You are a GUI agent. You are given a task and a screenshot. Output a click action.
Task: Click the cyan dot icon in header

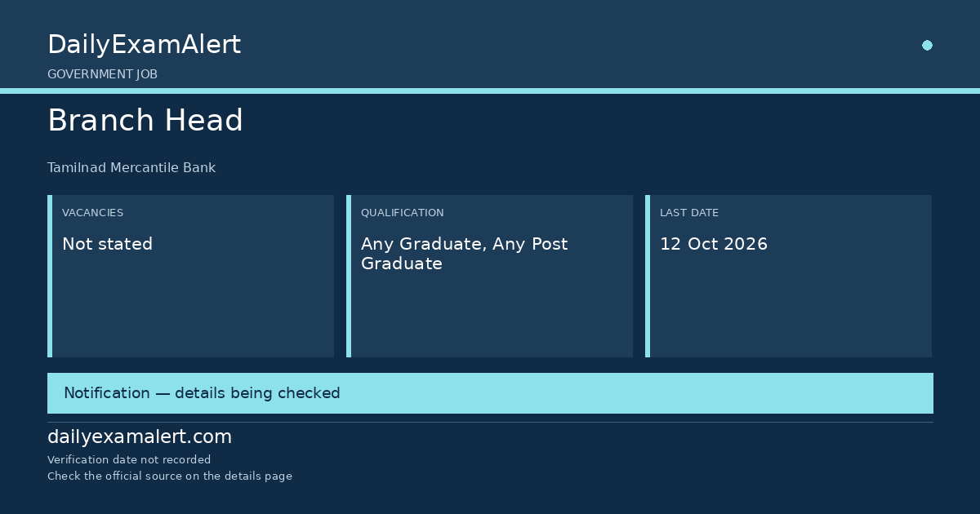click(927, 46)
